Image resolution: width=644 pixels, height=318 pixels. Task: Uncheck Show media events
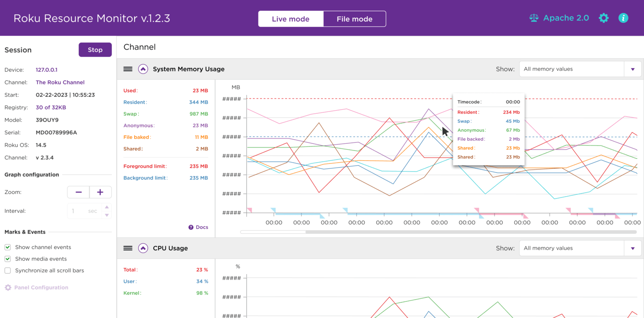(x=7, y=258)
